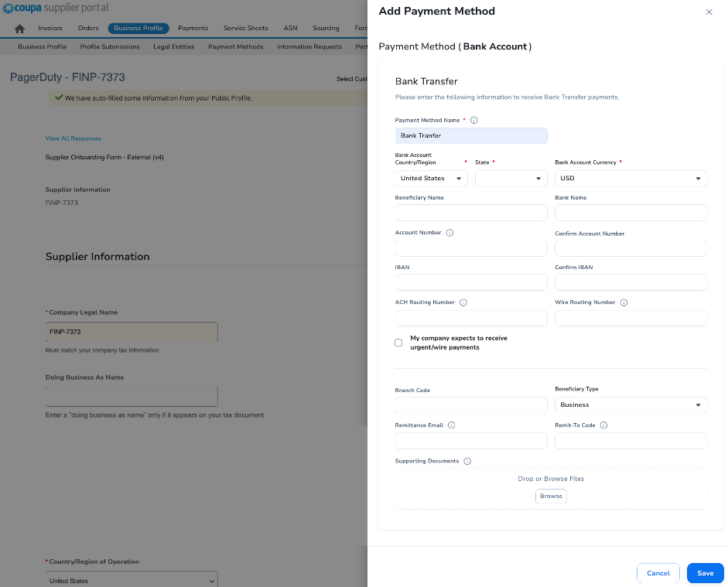Open Bank Account Country/Region dropdown

[x=431, y=179]
